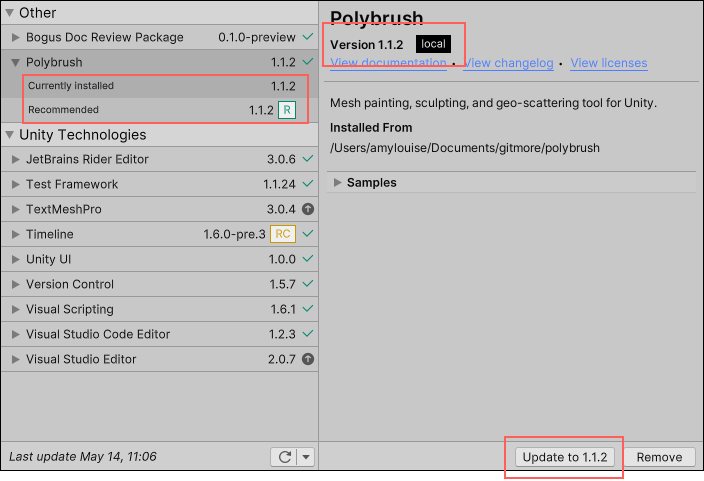
Task: Open the View documentation link
Action: 388,63
